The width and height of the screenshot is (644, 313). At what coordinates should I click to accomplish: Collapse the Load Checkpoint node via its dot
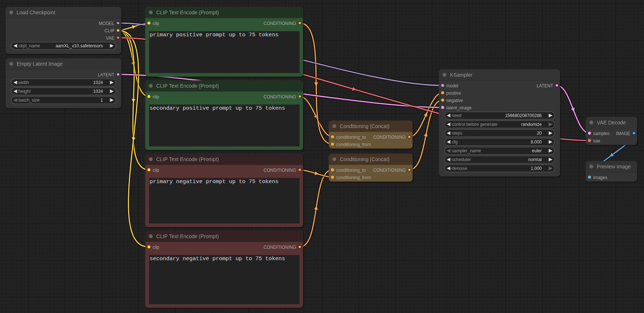[x=11, y=12]
